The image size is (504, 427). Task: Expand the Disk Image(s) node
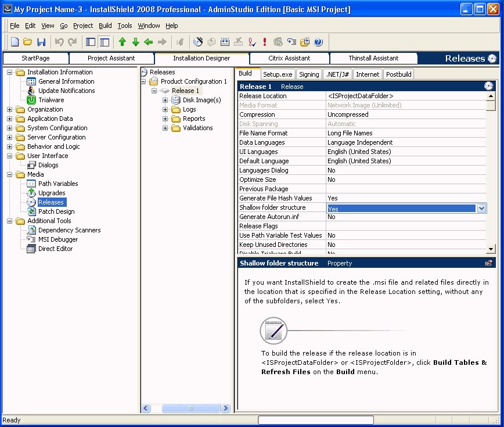click(165, 100)
